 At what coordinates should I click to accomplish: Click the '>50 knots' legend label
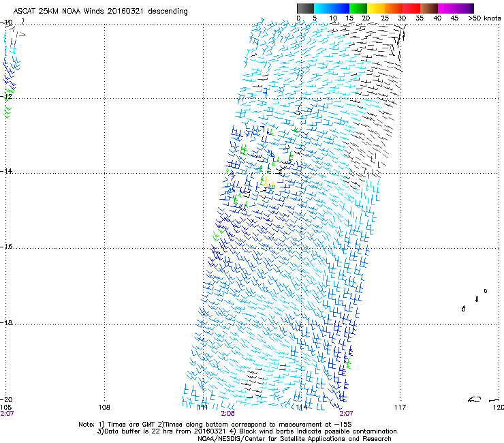pos(484,18)
